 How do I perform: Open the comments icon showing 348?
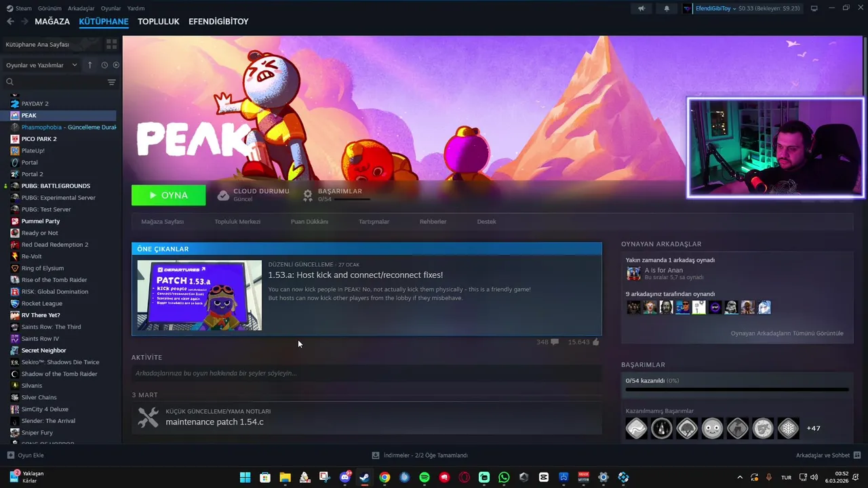pyautogui.click(x=555, y=342)
